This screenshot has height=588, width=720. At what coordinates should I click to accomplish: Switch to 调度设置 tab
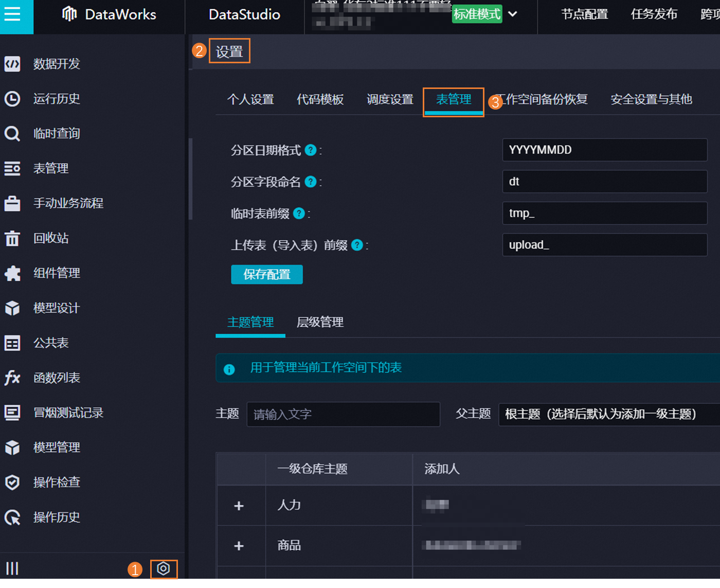click(x=390, y=99)
